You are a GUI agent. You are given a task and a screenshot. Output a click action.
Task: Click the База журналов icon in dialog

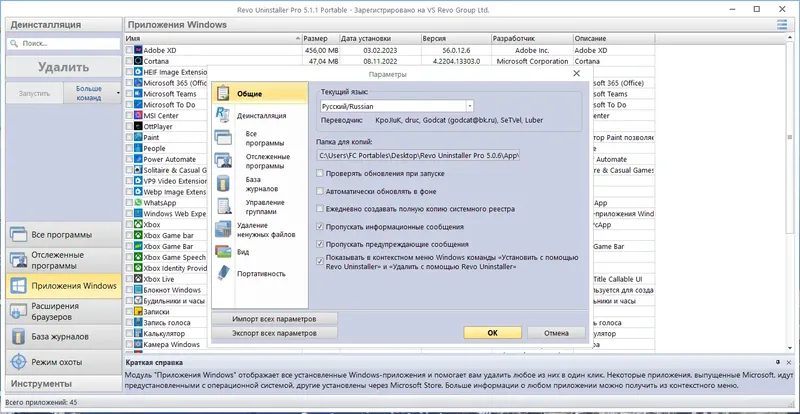point(223,184)
